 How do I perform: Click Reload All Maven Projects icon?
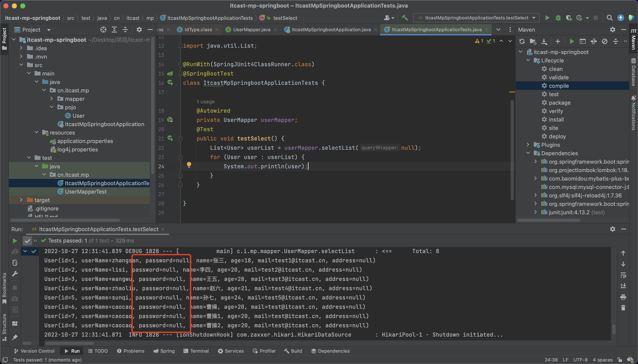(x=522, y=42)
